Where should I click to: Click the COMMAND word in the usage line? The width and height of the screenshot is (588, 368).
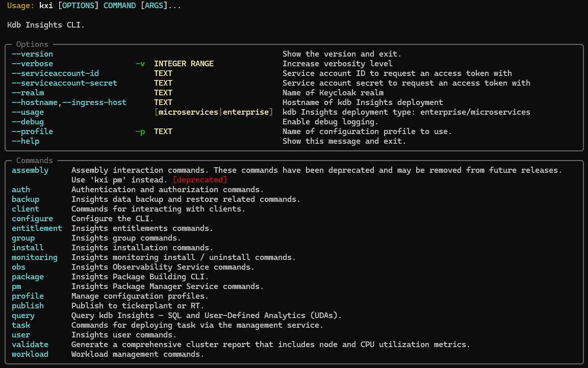pyautogui.click(x=120, y=6)
